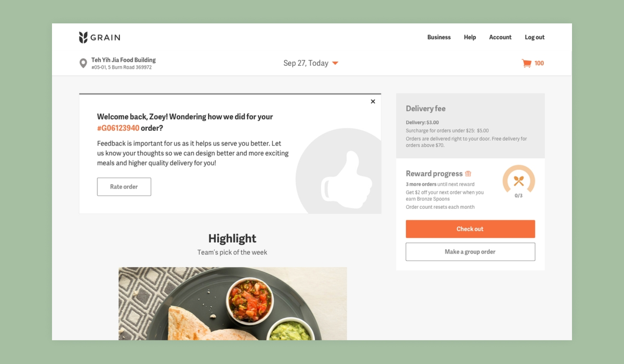
Task: Open the Business menu item
Action: [x=439, y=37]
